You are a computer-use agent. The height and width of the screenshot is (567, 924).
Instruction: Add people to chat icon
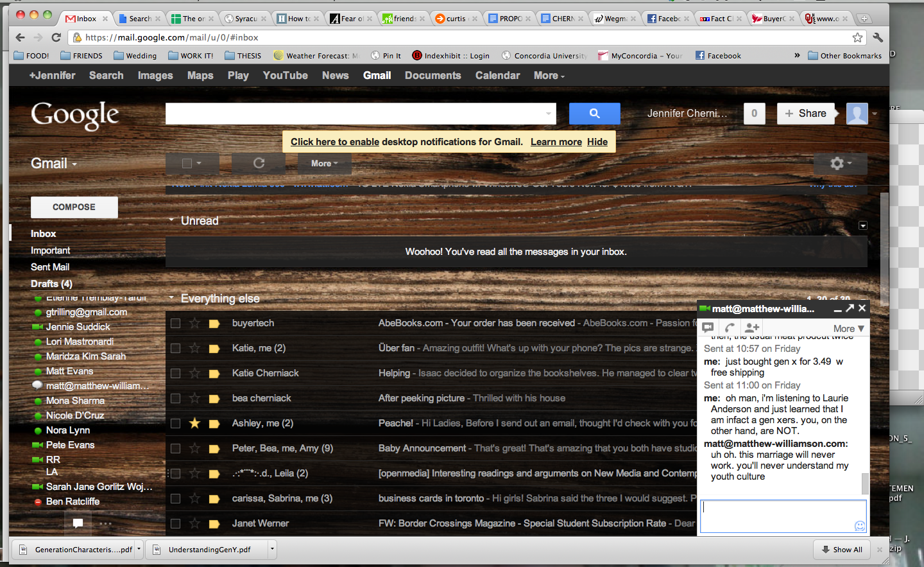pos(752,327)
